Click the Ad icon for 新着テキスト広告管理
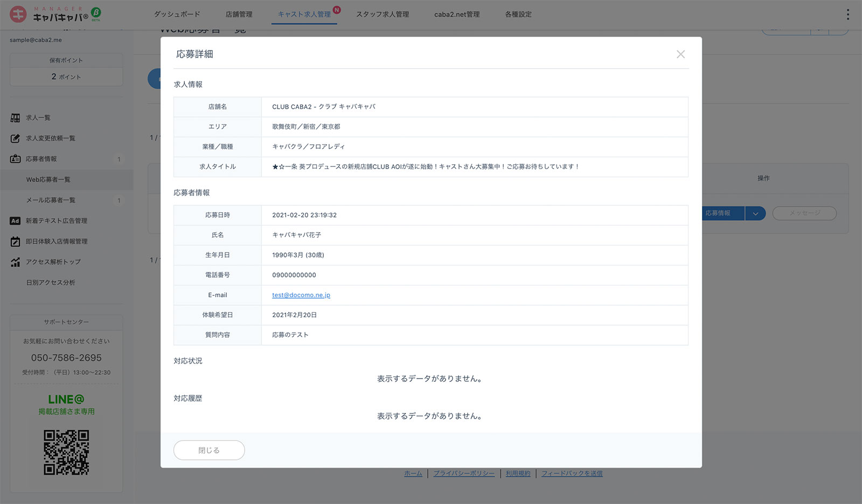The height and width of the screenshot is (504, 862). coord(15,221)
